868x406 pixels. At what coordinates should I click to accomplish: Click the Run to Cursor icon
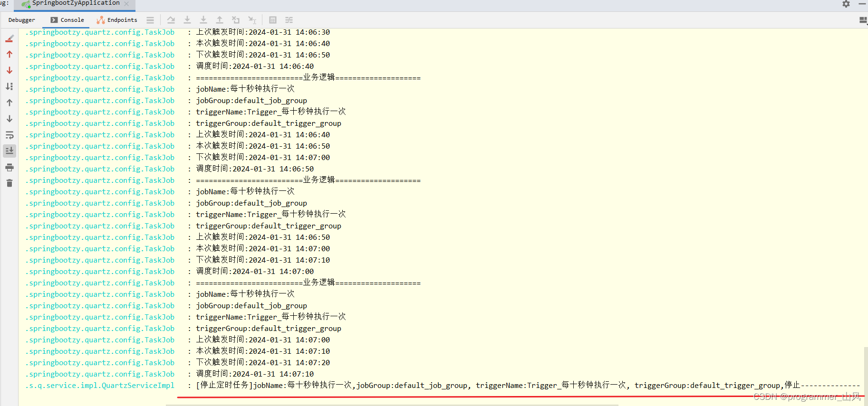[252, 20]
